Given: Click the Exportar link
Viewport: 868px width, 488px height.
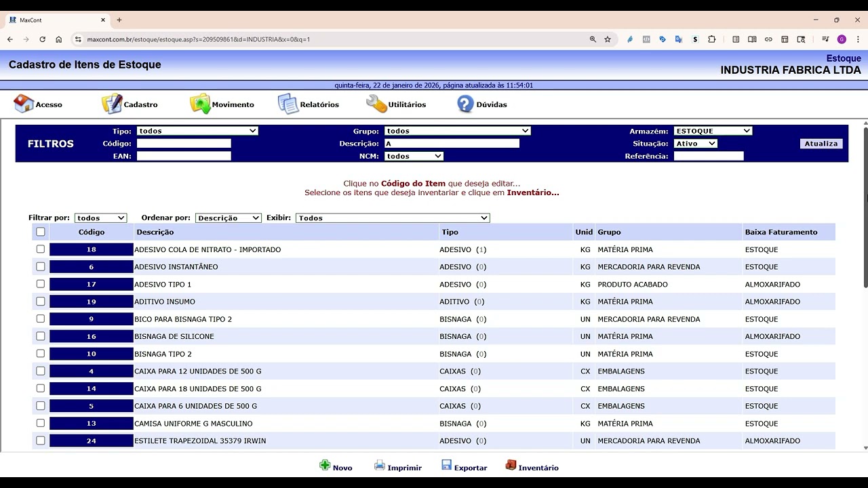Looking at the screenshot, I should click(471, 468).
